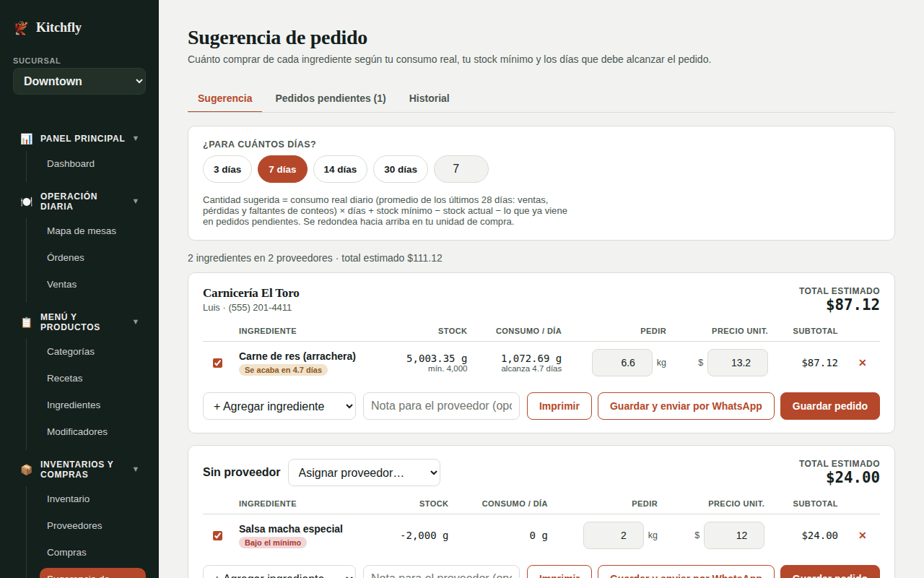Choose the 30 días option
Screen dimensions: 924x578
(401, 169)
